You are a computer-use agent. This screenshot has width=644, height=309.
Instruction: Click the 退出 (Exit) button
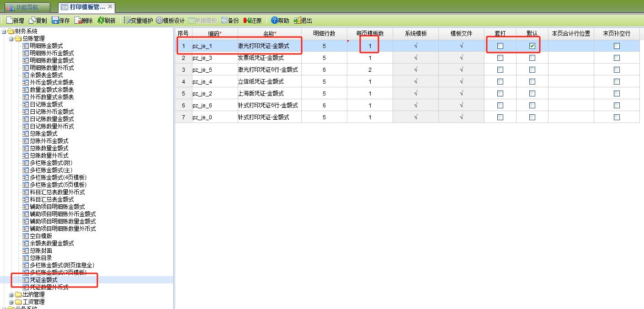(x=303, y=20)
